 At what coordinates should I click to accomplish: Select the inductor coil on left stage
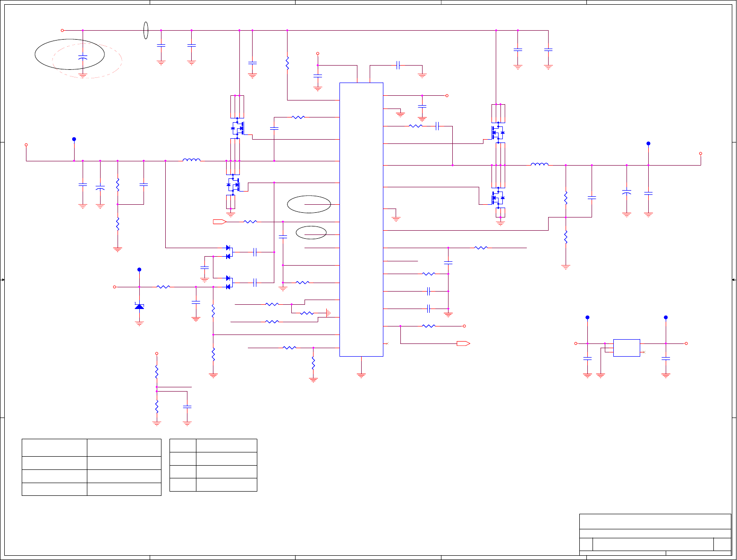(191, 160)
